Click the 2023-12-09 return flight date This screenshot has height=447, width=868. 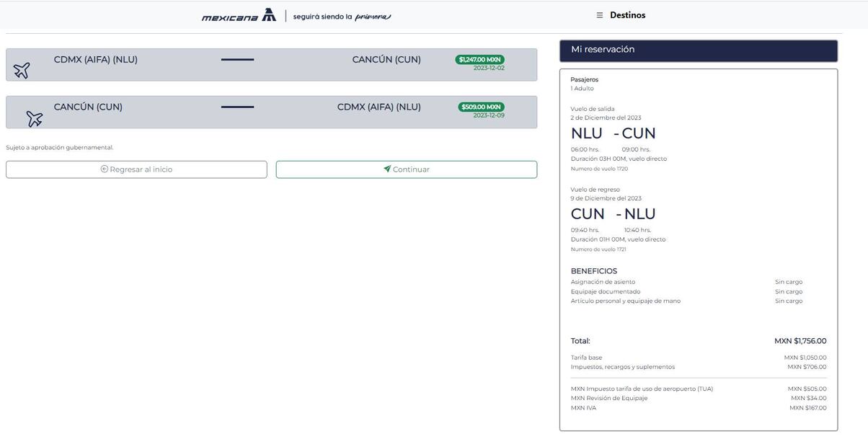pyautogui.click(x=489, y=115)
